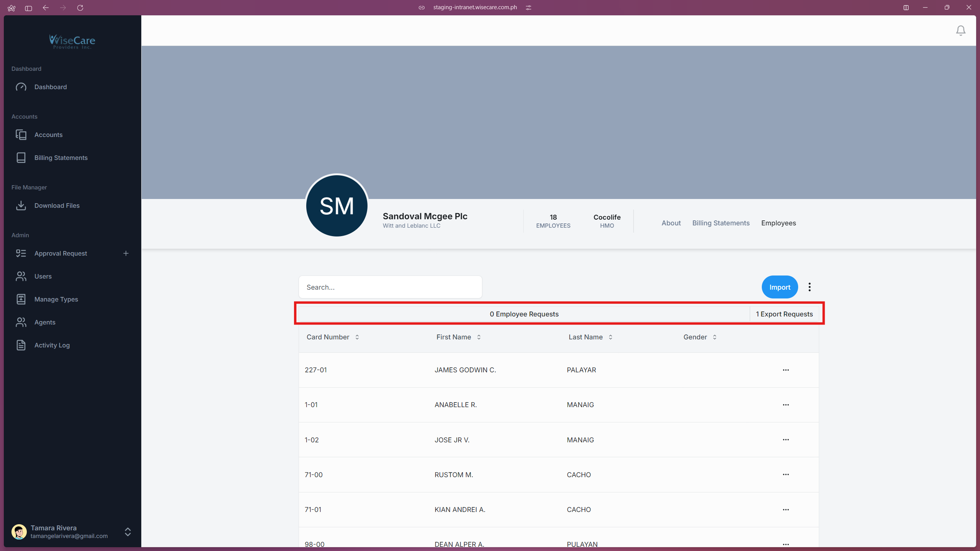Image resolution: width=980 pixels, height=551 pixels.
Task: Expand the Tamara Rivera user menu
Action: pos(127,531)
